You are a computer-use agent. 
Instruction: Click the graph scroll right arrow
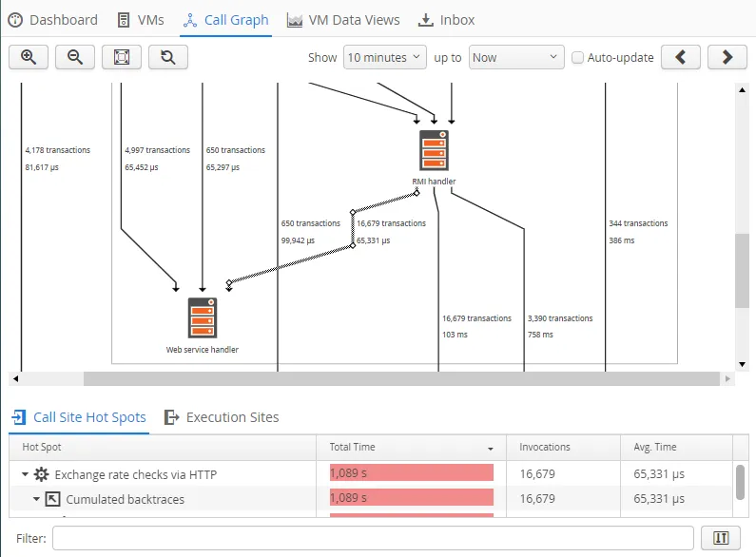[x=727, y=378]
